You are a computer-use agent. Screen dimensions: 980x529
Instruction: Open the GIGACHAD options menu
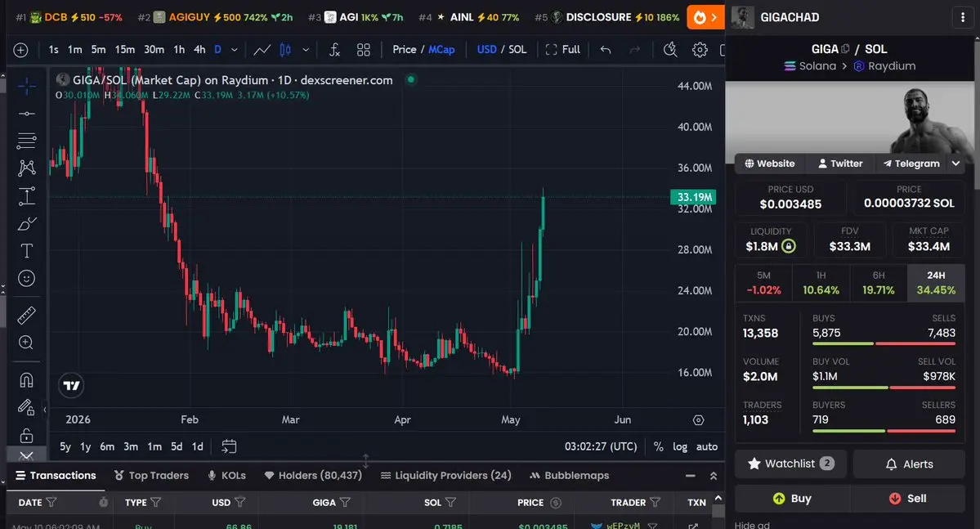coord(963,17)
